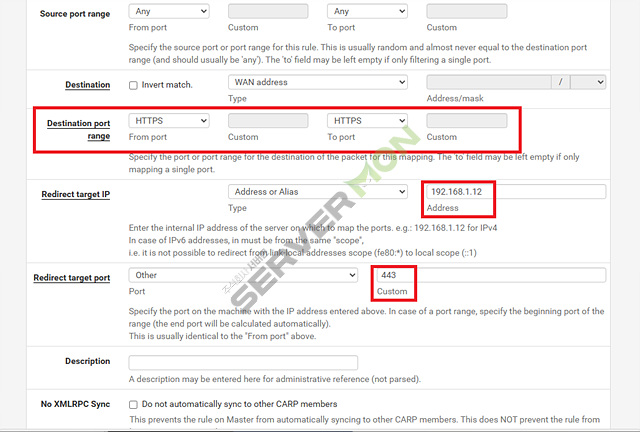Open Source port range From port dropdown

[169, 11]
